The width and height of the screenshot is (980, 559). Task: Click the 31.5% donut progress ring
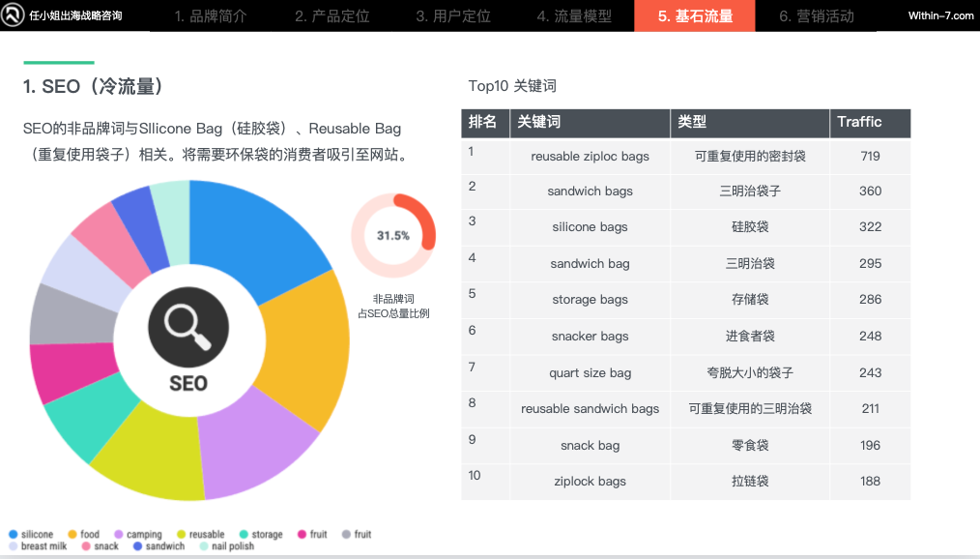(x=393, y=236)
